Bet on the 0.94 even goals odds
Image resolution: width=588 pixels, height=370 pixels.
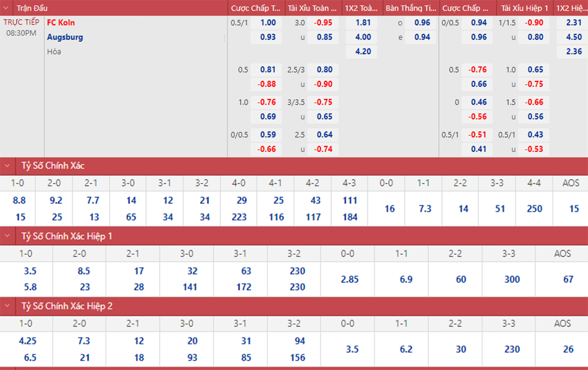point(422,37)
